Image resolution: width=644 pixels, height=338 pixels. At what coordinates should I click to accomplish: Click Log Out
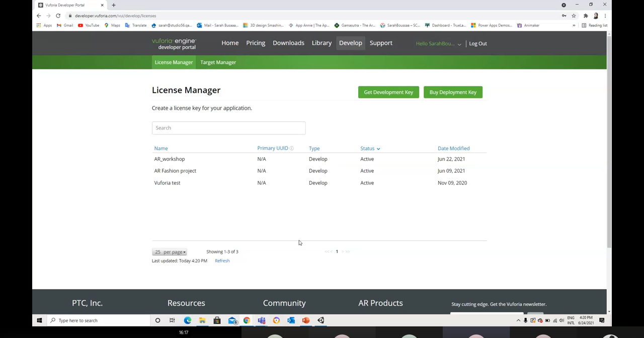pyautogui.click(x=478, y=43)
